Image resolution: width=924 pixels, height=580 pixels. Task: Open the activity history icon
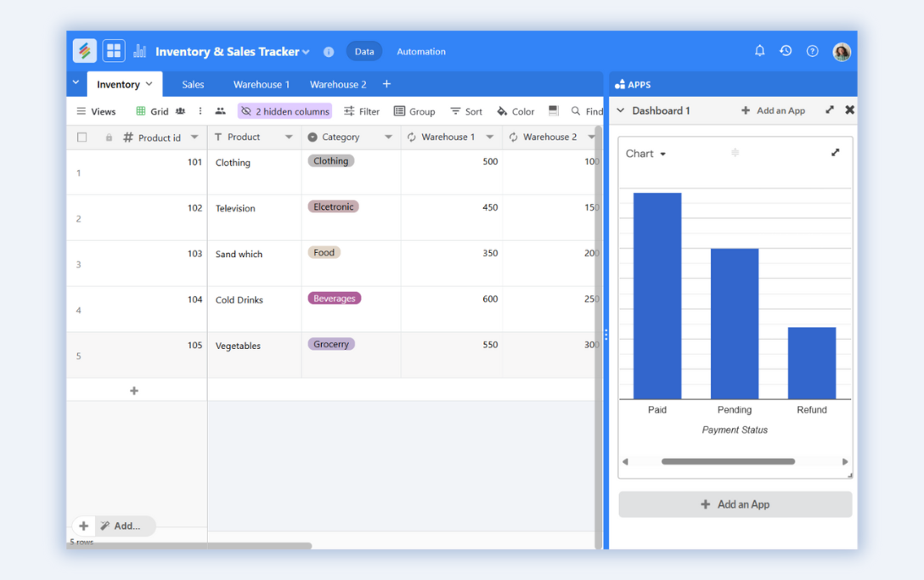786,51
